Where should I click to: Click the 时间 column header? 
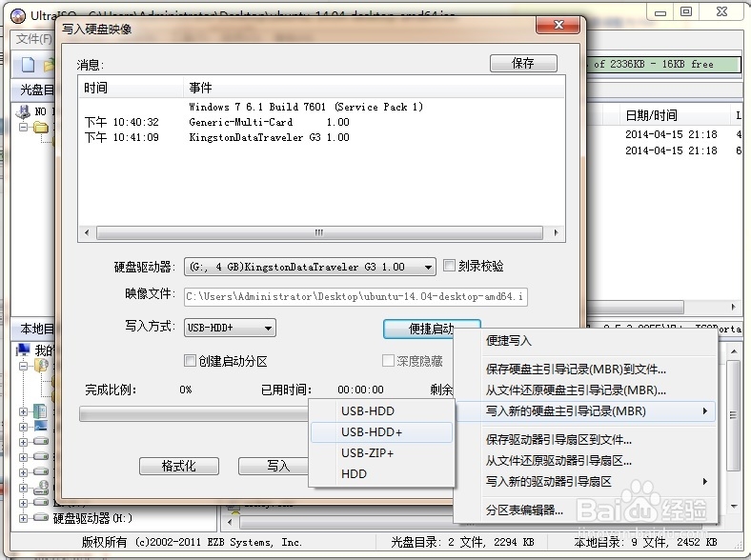pos(131,88)
